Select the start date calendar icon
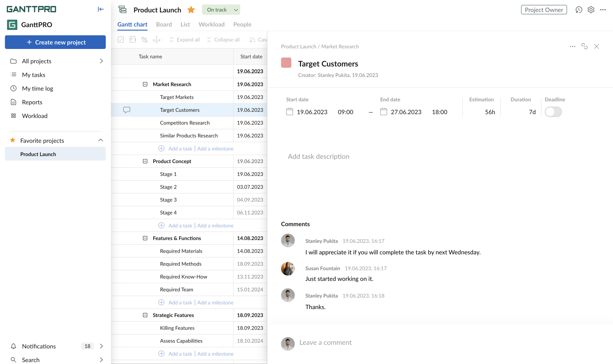 click(289, 112)
